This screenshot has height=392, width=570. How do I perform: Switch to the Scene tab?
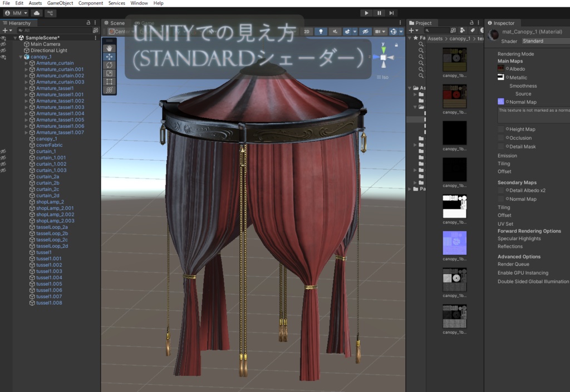(114, 23)
